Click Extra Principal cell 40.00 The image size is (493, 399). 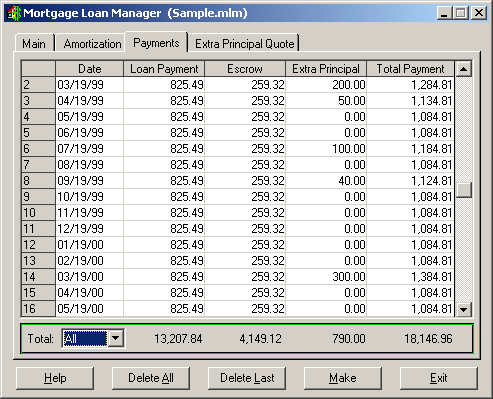(x=326, y=181)
